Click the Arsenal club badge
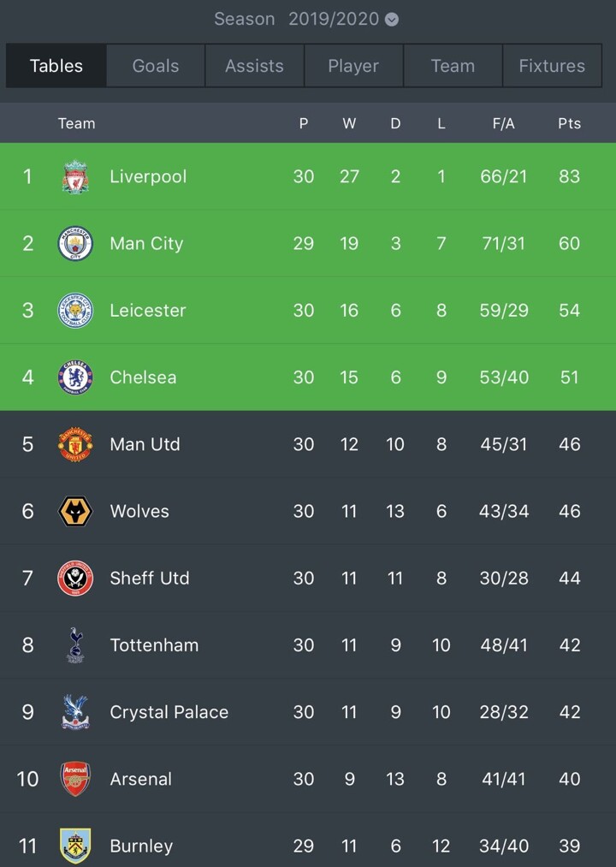 [75, 779]
